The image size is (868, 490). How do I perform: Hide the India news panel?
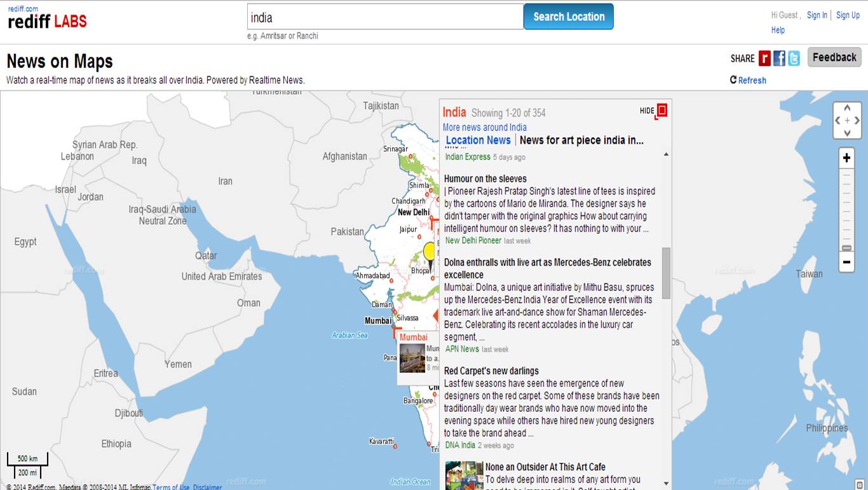click(653, 111)
